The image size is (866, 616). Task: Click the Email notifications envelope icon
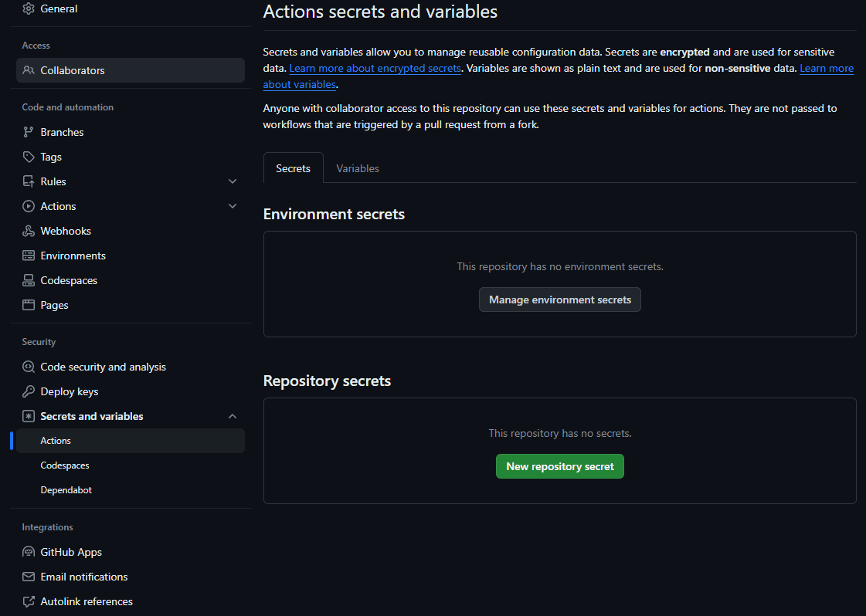point(28,577)
